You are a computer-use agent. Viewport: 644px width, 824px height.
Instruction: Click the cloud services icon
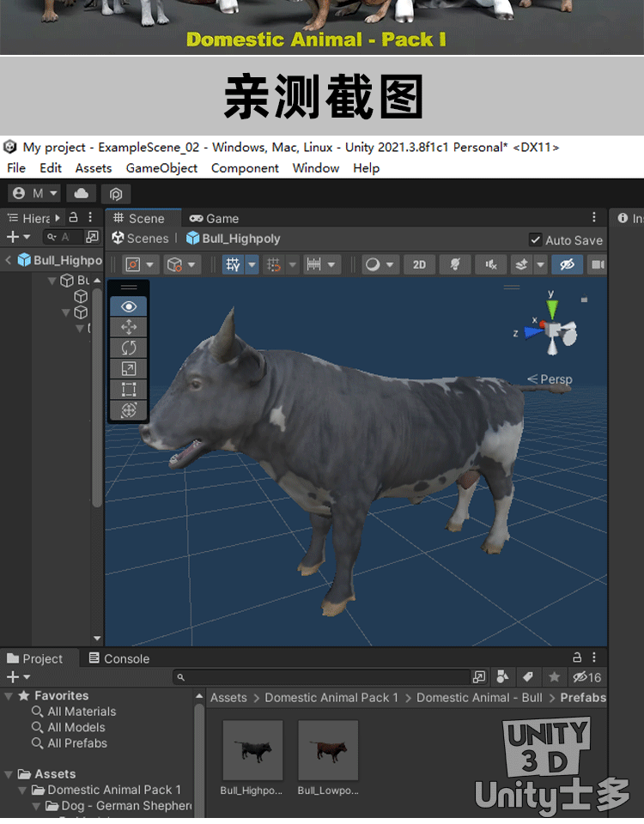[82, 193]
